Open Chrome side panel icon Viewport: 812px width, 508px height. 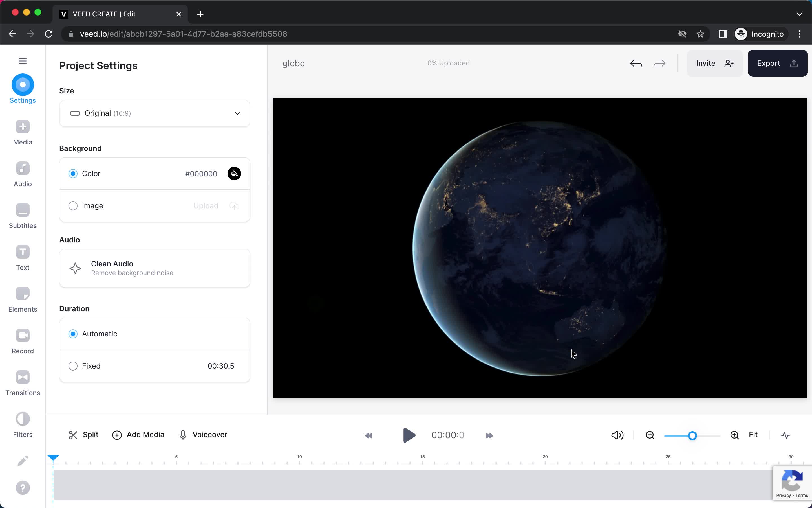pos(722,34)
